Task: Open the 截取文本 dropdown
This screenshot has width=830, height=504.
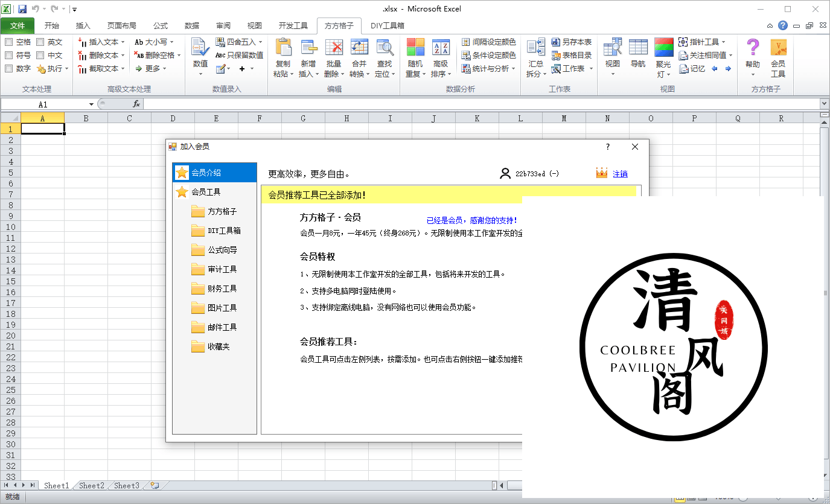Action: pos(101,68)
